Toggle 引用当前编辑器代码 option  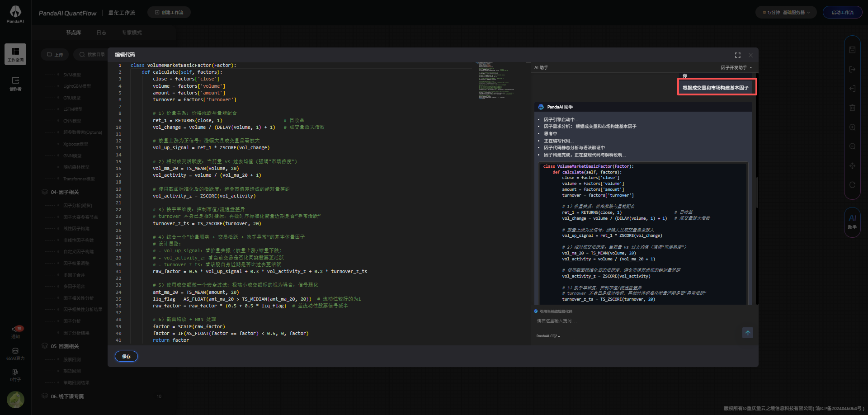pyautogui.click(x=536, y=311)
